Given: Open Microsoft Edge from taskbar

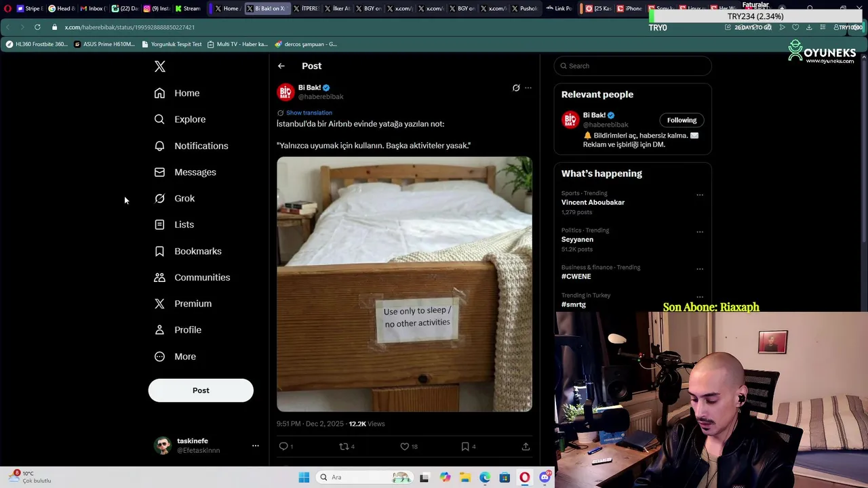Looking at the screenshot, I should coord(485,477).
